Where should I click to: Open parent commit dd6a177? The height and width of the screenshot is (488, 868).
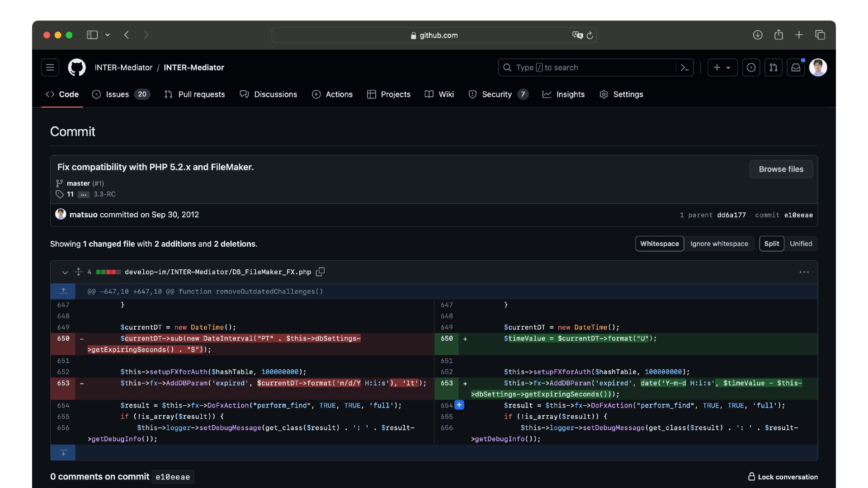(x=731, y=215)
